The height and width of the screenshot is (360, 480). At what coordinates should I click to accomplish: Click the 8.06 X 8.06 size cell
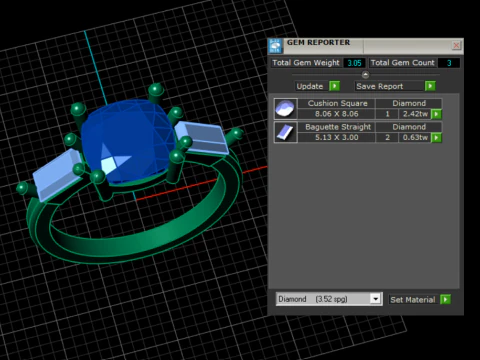point(337,114)
